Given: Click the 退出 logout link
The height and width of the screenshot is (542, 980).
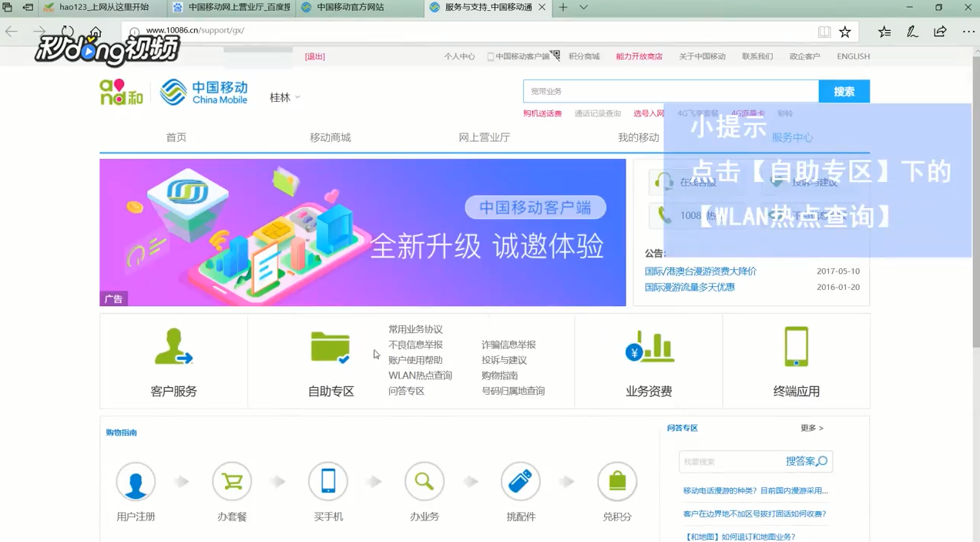Looking at the screenshot, I should pos(315,56).
